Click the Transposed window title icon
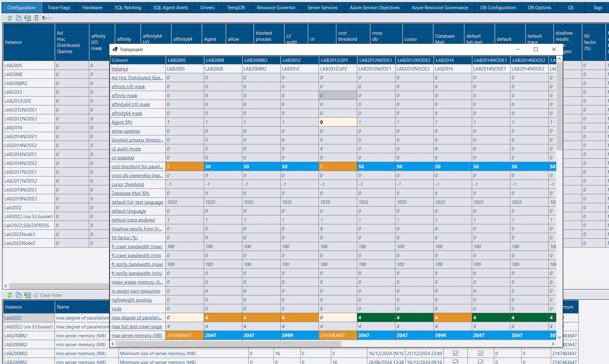Screen dimensions: 609x364 115,49
